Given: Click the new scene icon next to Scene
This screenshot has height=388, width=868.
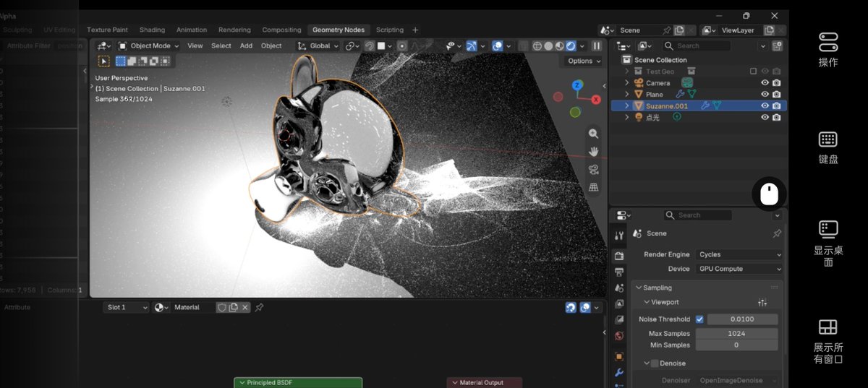Looking at the screenshot, I should tap(679, 30).
